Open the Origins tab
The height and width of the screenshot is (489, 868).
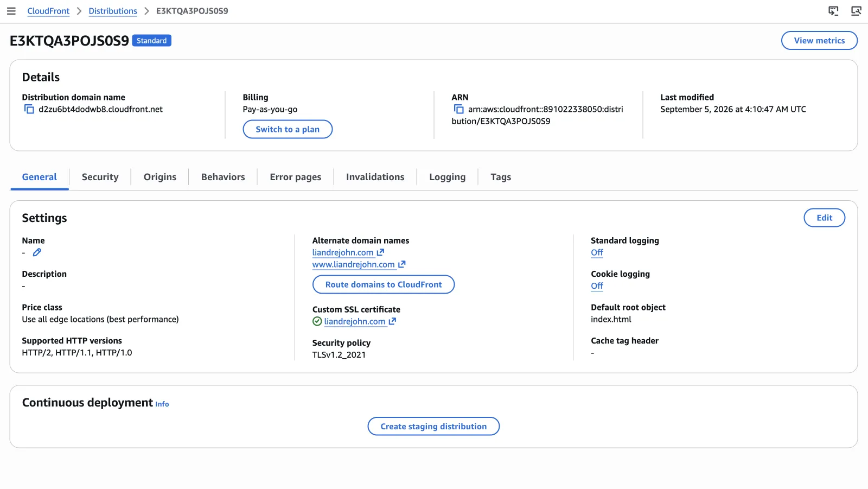point(160,177)
